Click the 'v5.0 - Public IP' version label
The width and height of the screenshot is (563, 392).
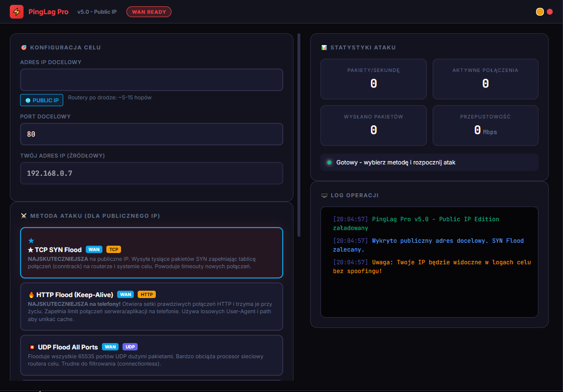[x=97, y=12]
